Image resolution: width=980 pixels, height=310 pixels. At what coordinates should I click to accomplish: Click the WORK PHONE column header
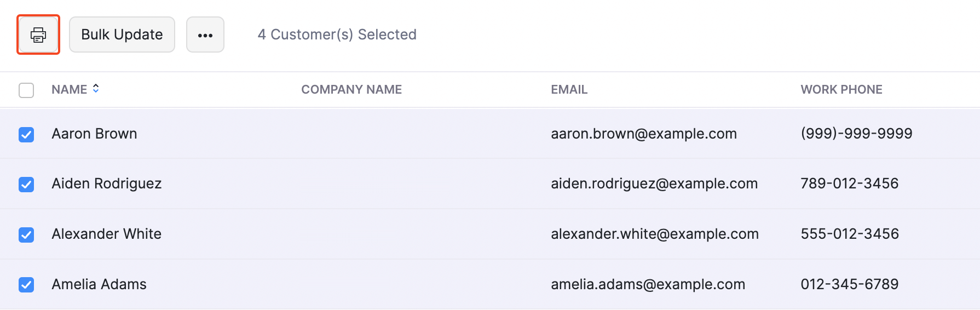coord(841,89)
